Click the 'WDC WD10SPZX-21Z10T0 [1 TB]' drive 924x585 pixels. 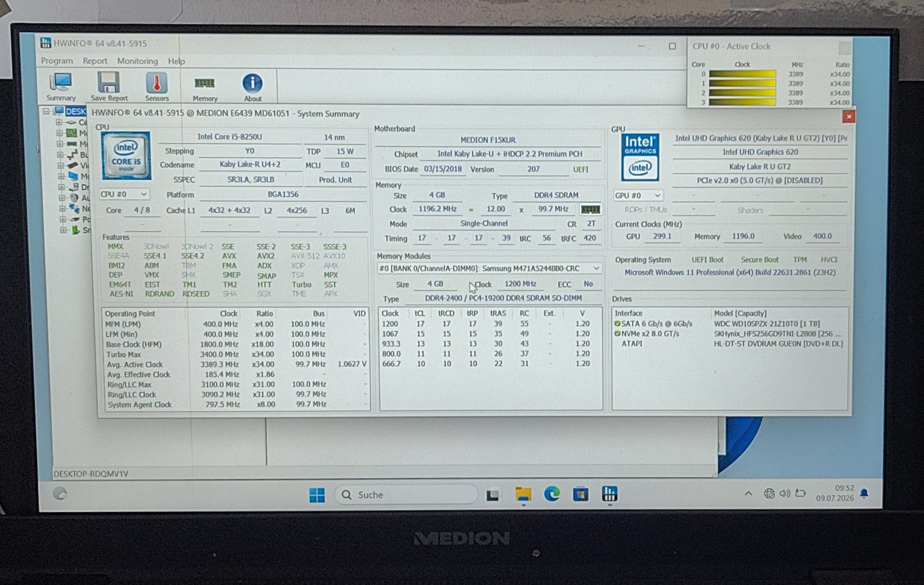point(767,324)
